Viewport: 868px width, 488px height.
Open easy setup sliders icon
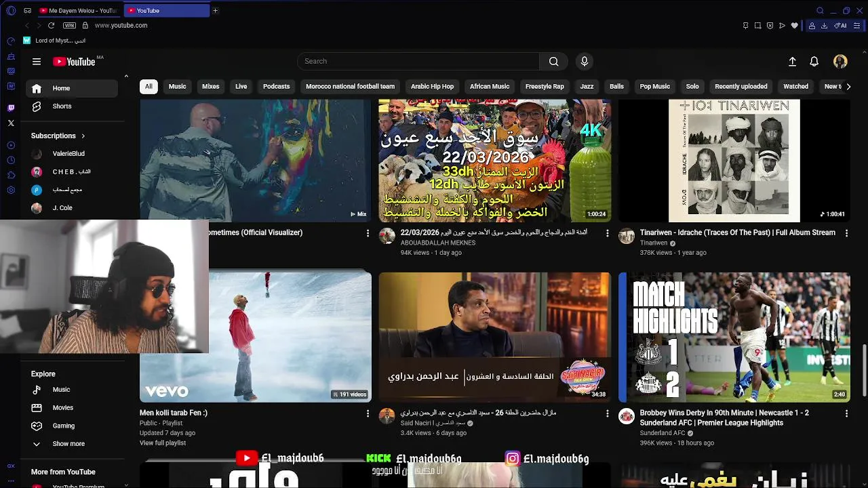point(859,26)
